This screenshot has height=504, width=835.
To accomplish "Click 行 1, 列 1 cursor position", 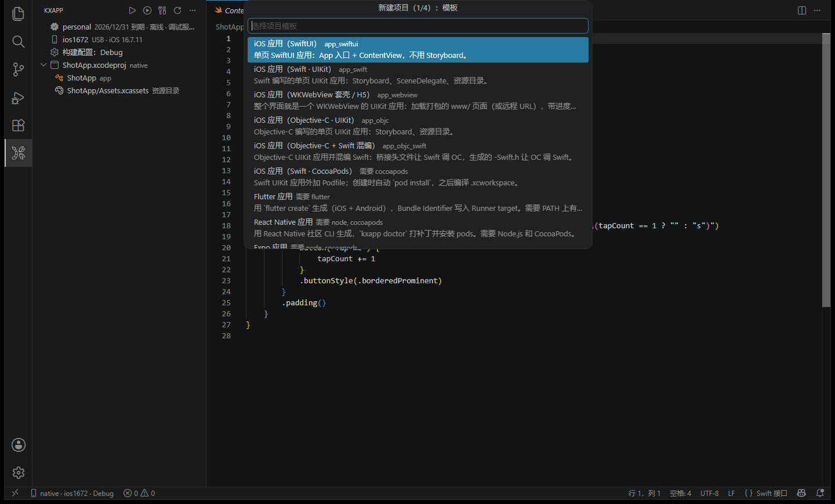I will [644, 493].
